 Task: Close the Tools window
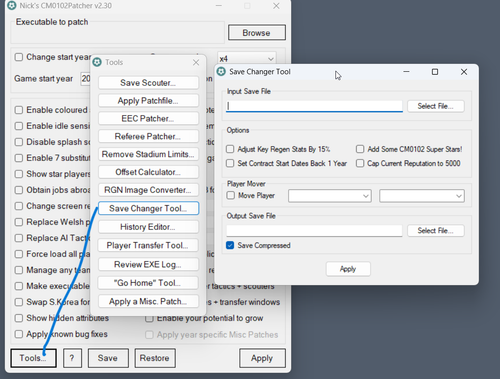tap(196, 62)
